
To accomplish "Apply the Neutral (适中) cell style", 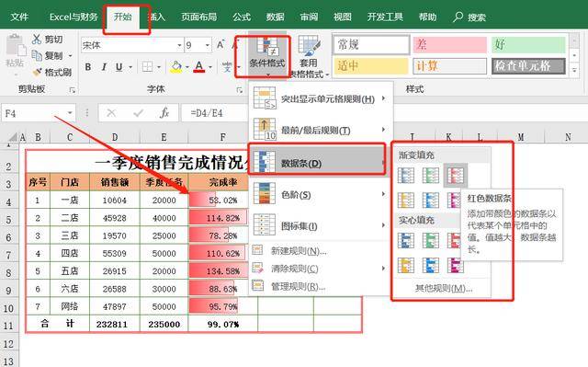I will coord(371,66).
